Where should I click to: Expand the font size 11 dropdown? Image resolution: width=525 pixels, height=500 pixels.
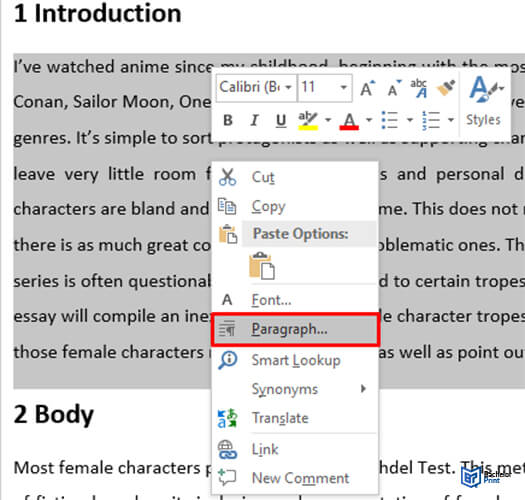343,88
